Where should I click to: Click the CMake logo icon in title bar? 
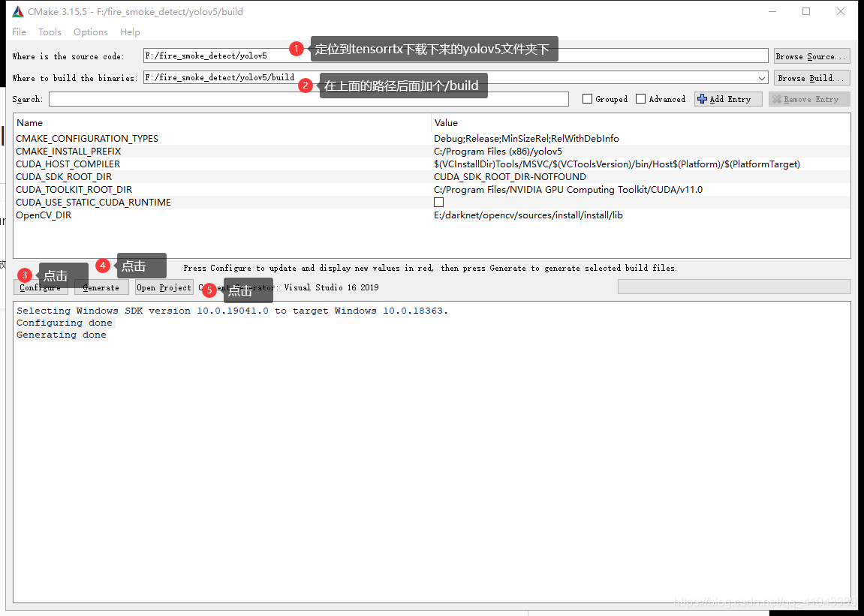pos(17,11)
